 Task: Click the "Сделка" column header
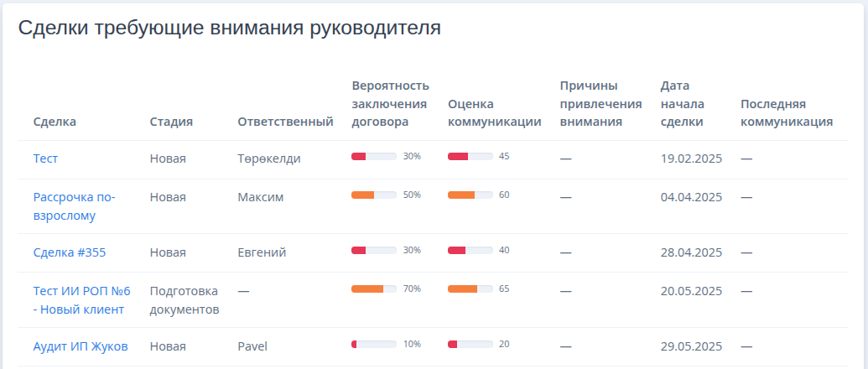click(55, 122)
